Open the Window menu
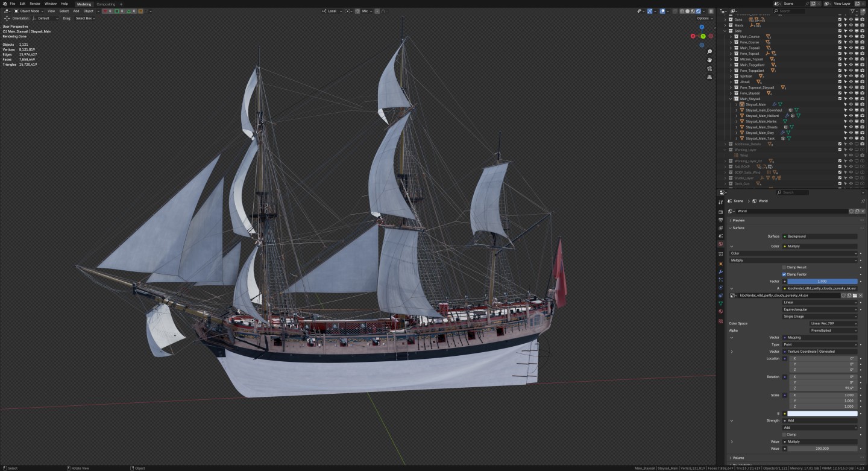Viewport: 868px width, 471px height. tap(51, 4)
